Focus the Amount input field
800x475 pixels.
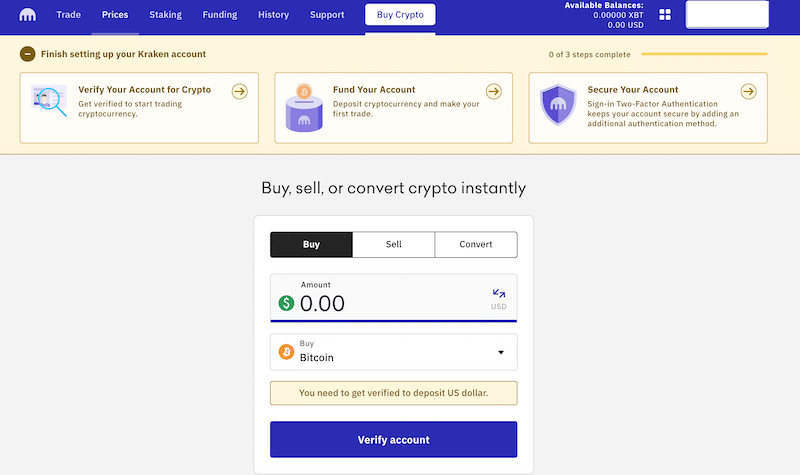tap(393, 298)
